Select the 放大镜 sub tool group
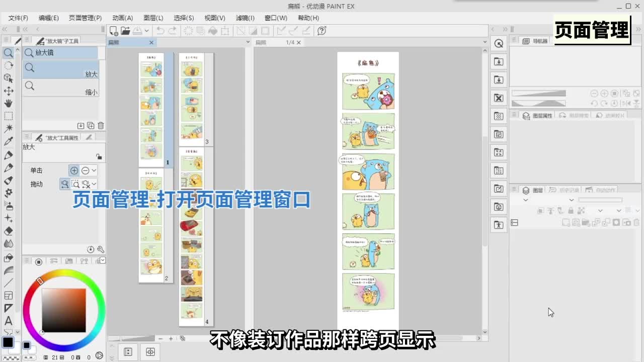 (60, 52)
